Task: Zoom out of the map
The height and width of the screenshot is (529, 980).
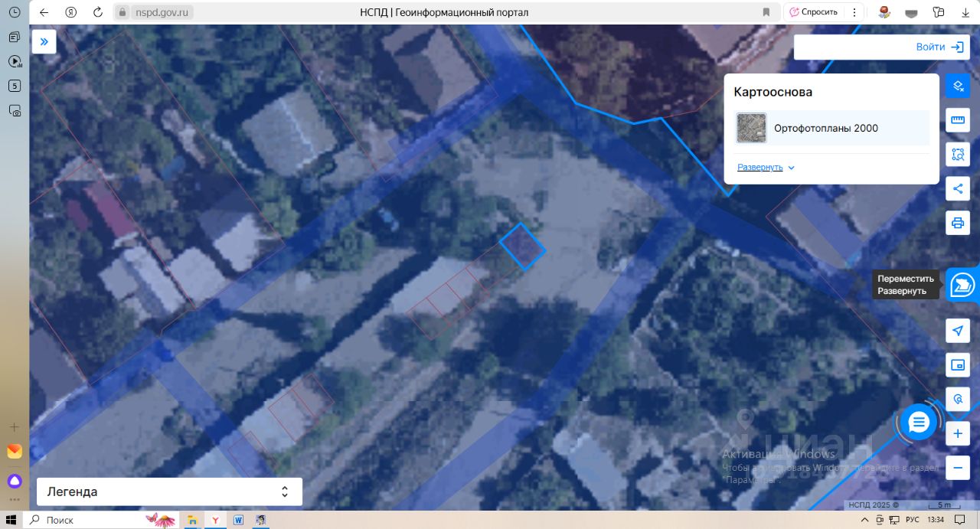Action: 957,468
